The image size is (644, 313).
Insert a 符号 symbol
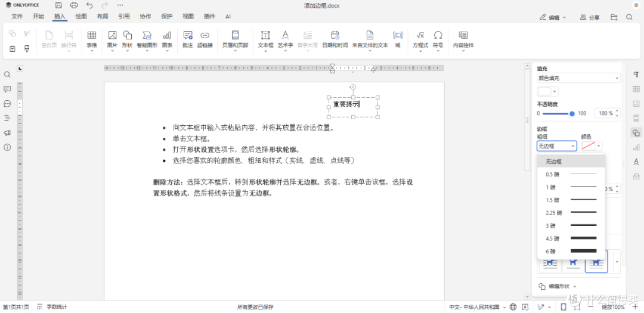tap(438, 41)
